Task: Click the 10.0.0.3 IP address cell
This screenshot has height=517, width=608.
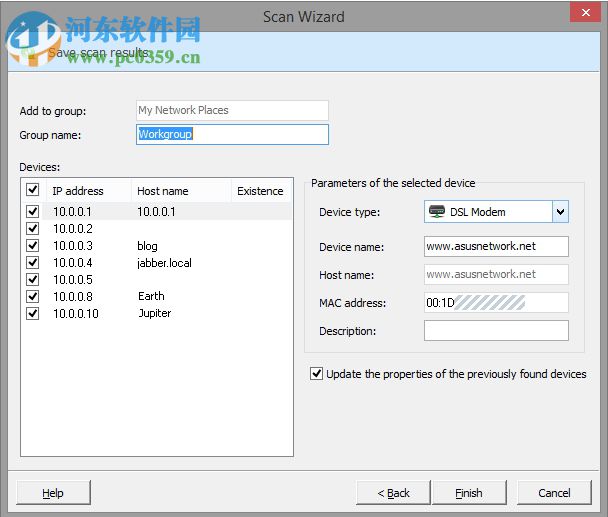Action: [73, 246]
